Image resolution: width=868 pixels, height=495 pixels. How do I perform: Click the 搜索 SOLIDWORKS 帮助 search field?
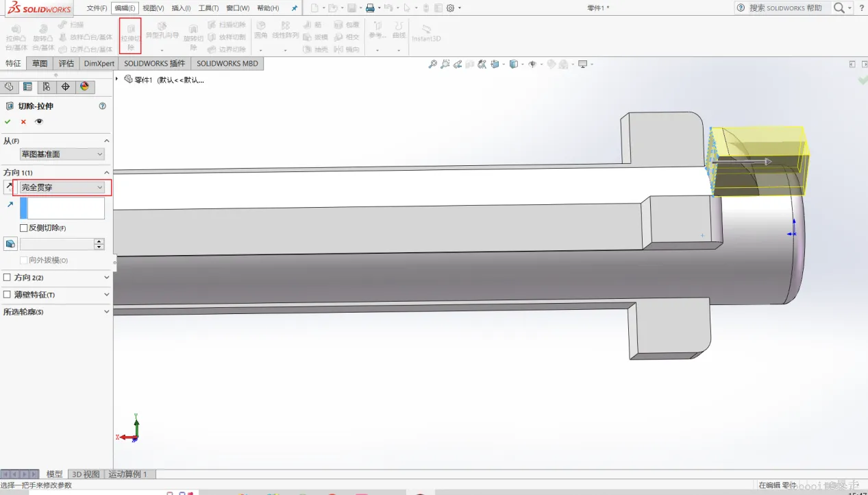(785, 8)
